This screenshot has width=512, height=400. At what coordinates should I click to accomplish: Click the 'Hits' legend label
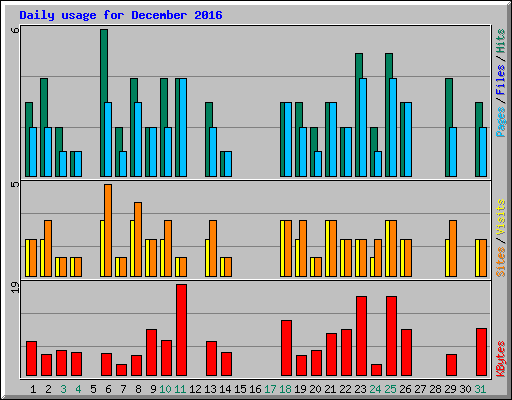(x=501, y=41)
